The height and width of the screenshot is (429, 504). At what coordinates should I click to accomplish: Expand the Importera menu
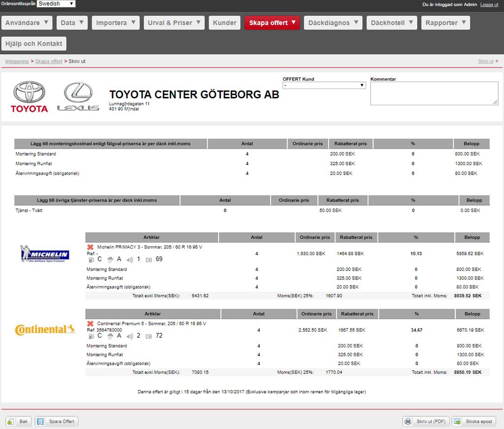(116, 23)
